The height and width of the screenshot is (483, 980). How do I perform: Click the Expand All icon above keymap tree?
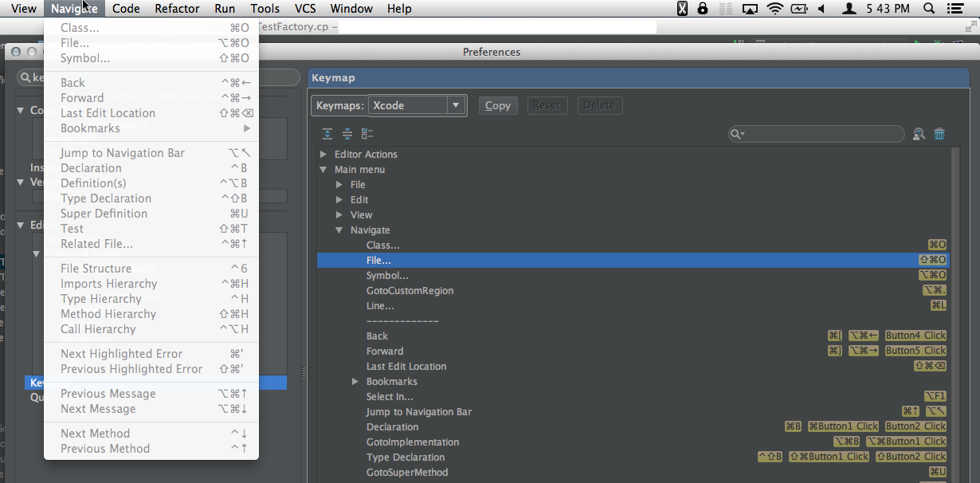327,134
